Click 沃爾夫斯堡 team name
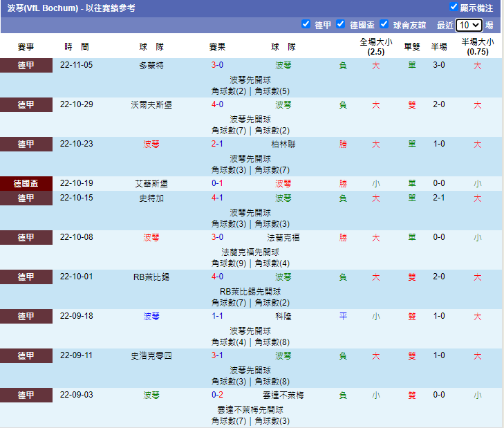The image size is (504, 428). 151,105
